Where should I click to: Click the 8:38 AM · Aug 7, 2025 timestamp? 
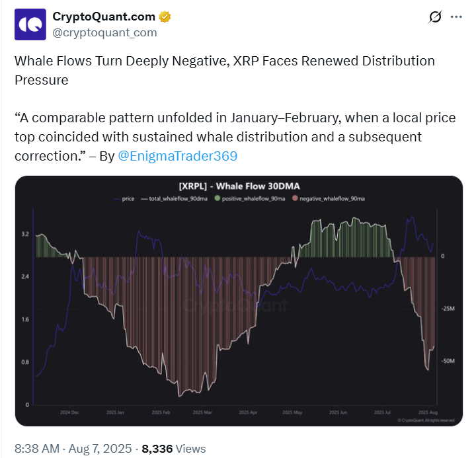pyautogui.click(x=73, y=448)
